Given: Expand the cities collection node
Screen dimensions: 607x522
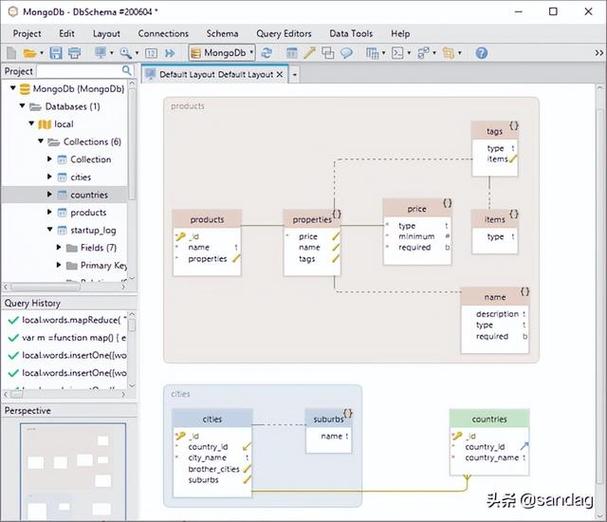Looking at the screenshot, I should (x=50, y=177).
